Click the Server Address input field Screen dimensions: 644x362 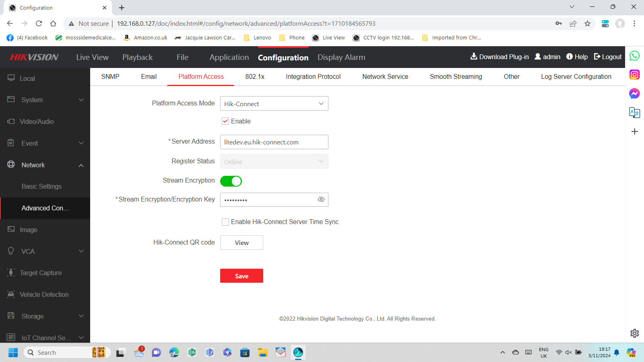274,142
